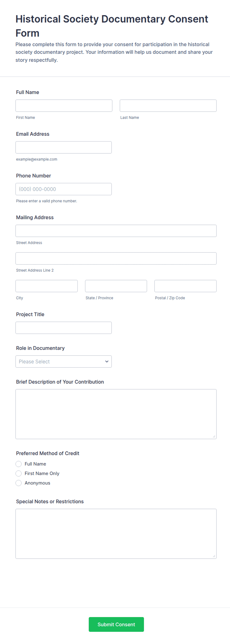Click the Street Address Line 2 field

pos(116,258)
